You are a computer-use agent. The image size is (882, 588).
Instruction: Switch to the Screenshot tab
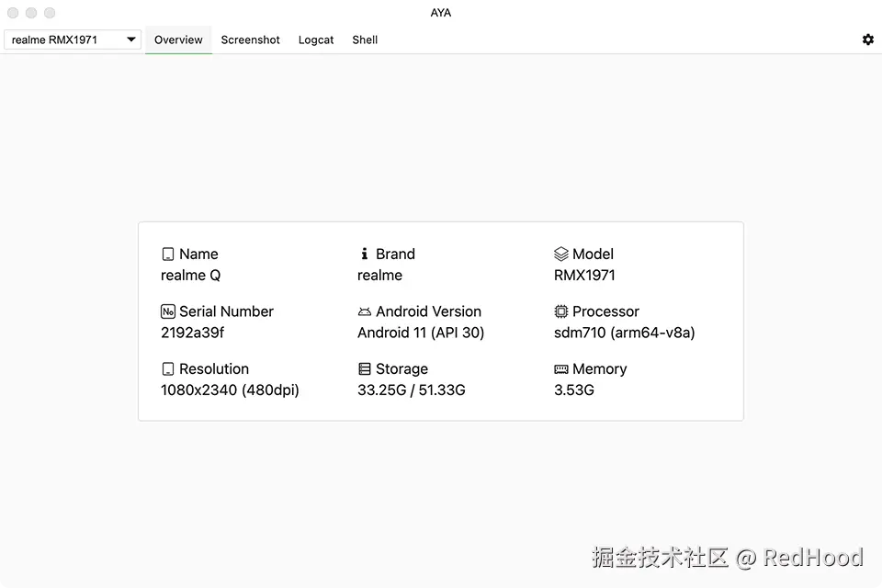click(250, 40)
